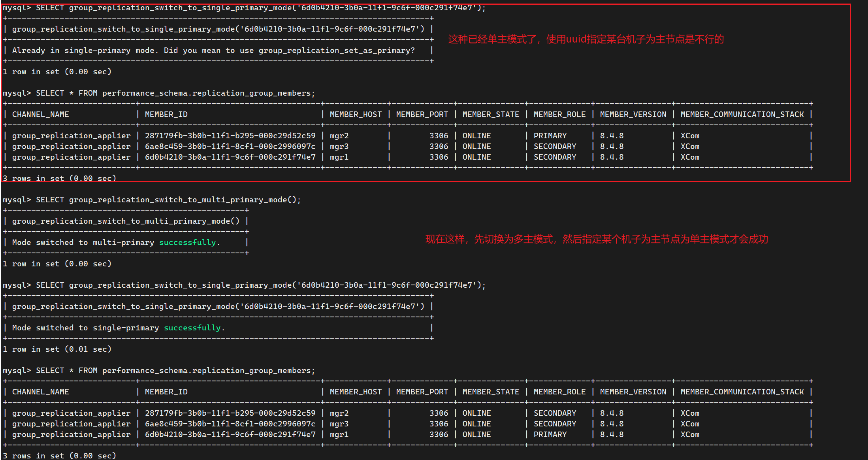Click the green 'successfully' after multi-primary
This screenshot has height=460, width=868.
(x=188, y=242)
